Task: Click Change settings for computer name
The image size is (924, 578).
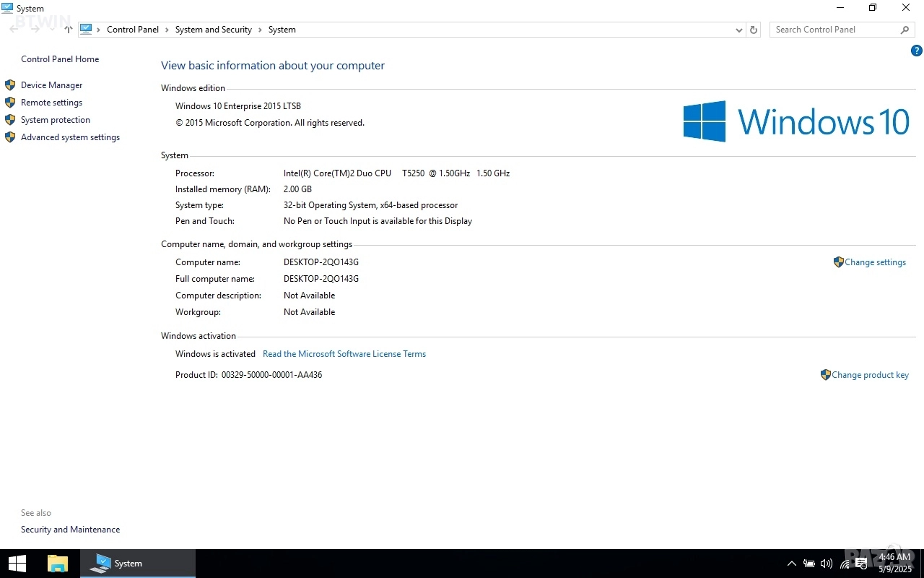Action: tap(875, 262)
